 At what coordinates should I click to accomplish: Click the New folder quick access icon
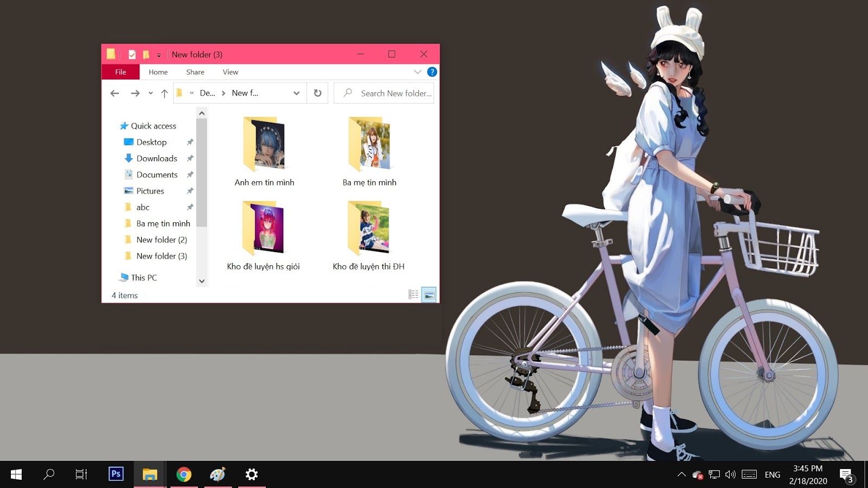pyautogui.click(x=146, y=54)
